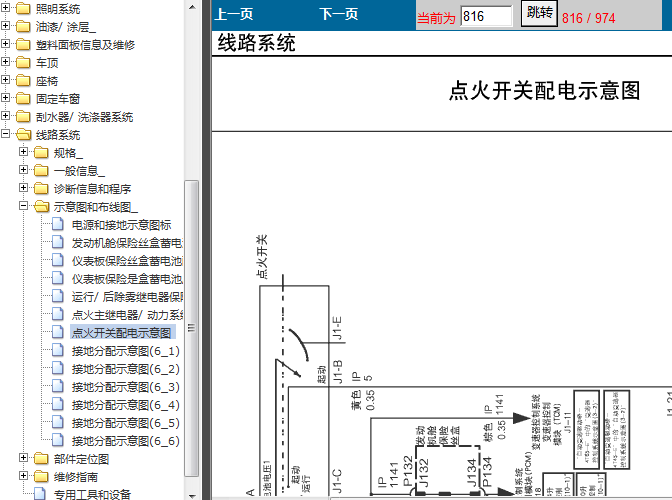Click the 固定车窗 folder icon

23,99
